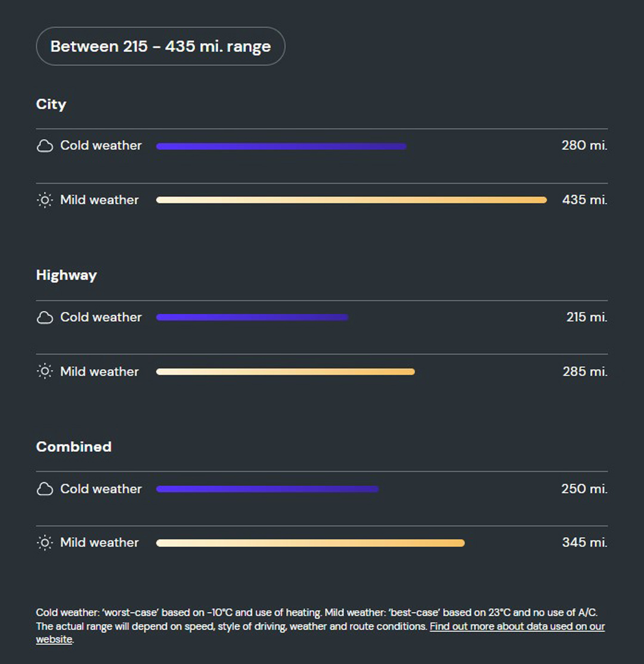Click the 435 mi. City range value
The height and width of the screenshot is (664, 644).
584,200
